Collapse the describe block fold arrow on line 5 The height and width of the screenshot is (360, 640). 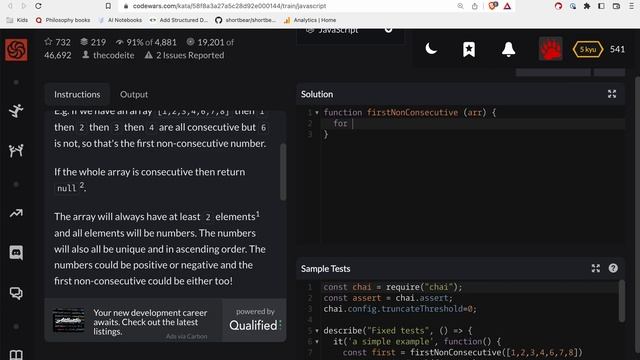317,331
